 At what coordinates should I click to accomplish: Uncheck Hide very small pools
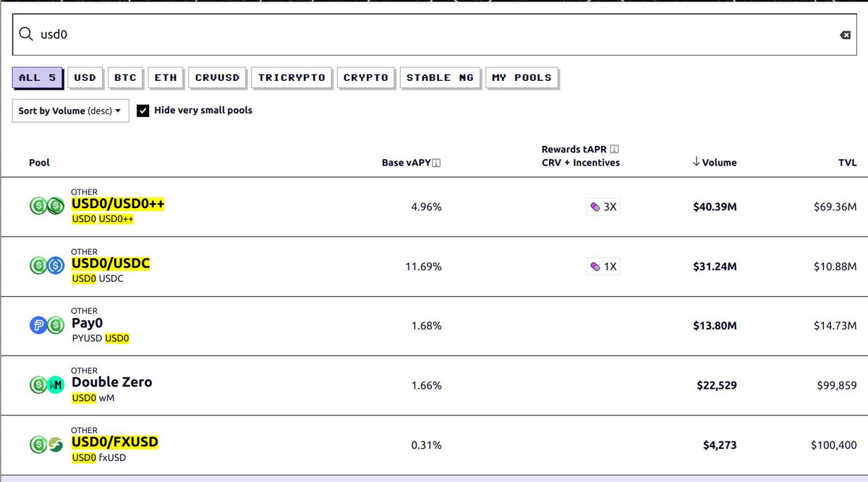[x=142, y=111]
